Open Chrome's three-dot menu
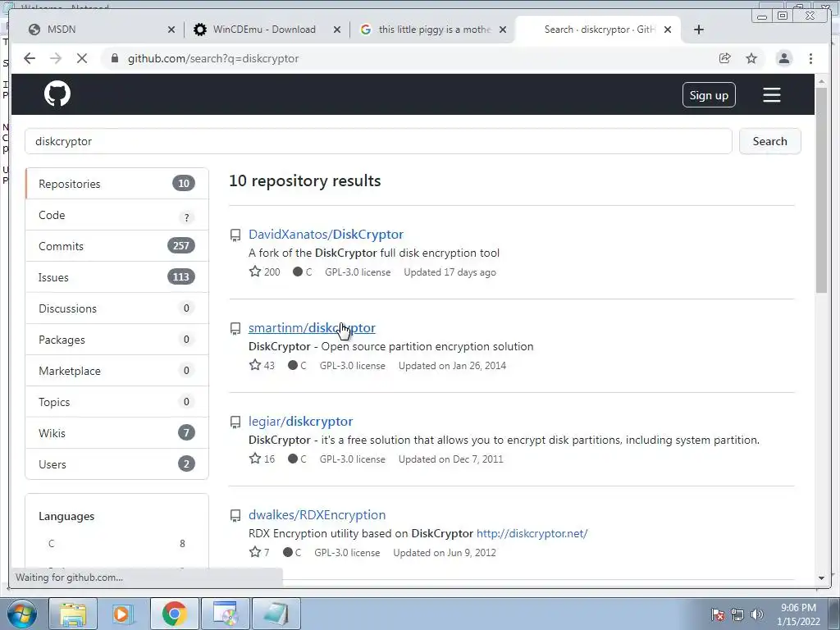The width and height of the screenshot is (840, 630). (x=810, y=58)
